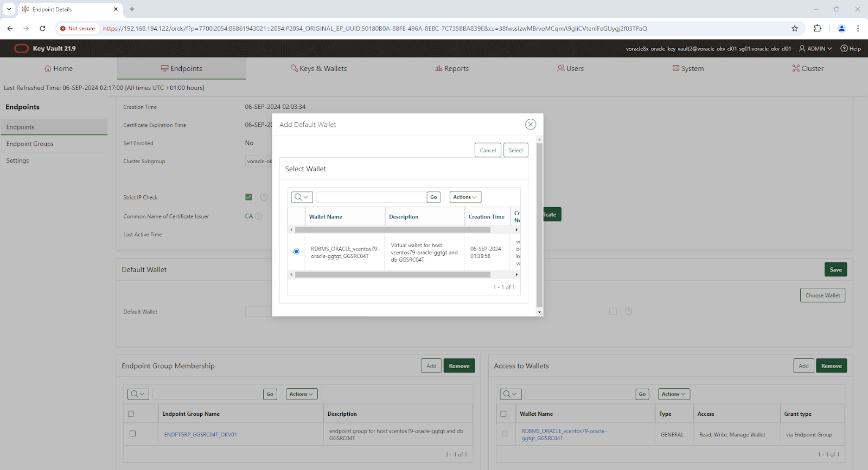The height and width of the screenshot is (470, 868).
Task: Reload the page
Action: point(42,28)
